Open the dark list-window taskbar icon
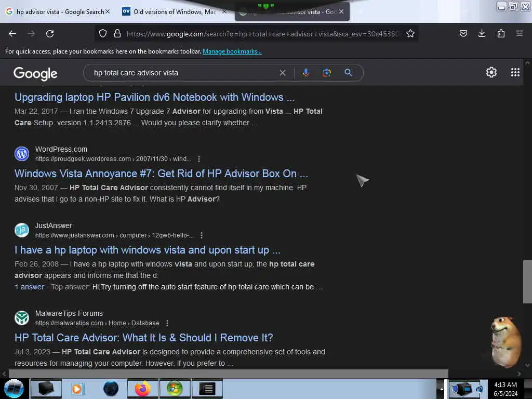Screen dimensions: 532x399 [207, 389]
